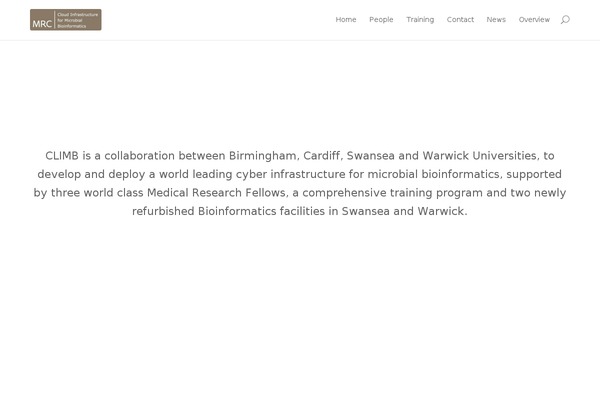Click the MRC CLIMB logo image
This screenshot has width=600, height=400.
pos(65,20)
